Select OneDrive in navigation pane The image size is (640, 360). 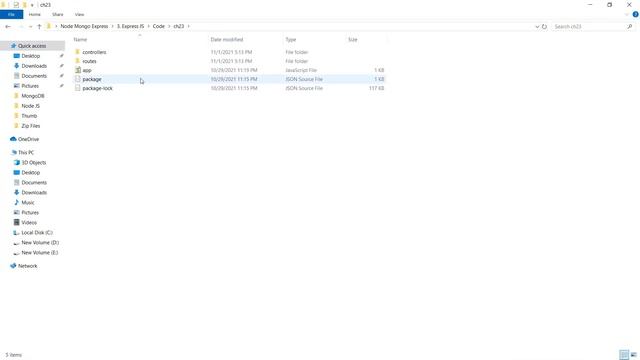28,139
